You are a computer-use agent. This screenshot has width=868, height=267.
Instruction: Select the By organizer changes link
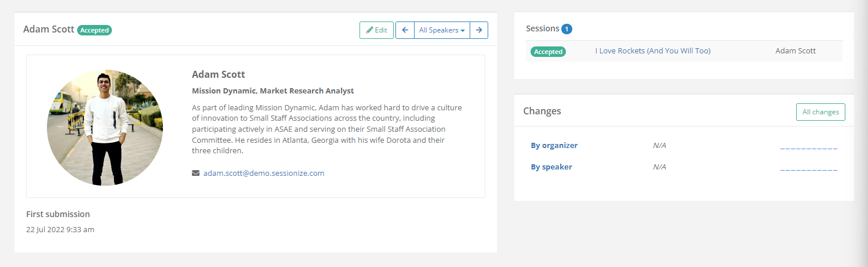point(554,146)
